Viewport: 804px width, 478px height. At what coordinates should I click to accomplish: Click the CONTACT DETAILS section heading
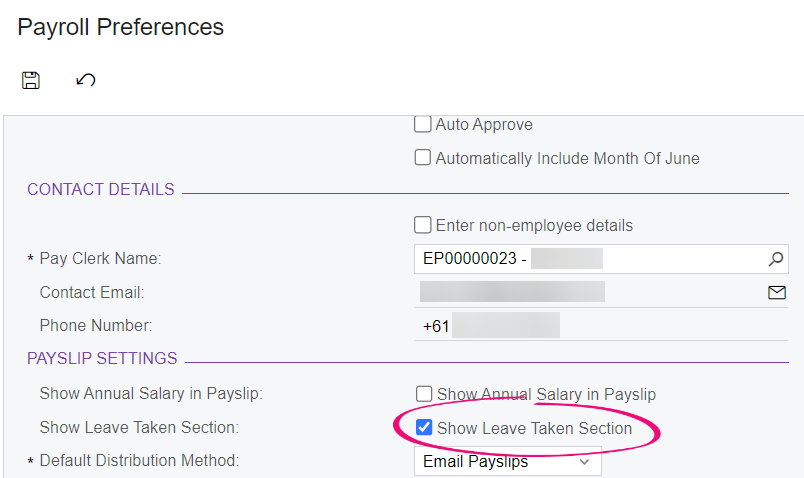coord(101,190)
